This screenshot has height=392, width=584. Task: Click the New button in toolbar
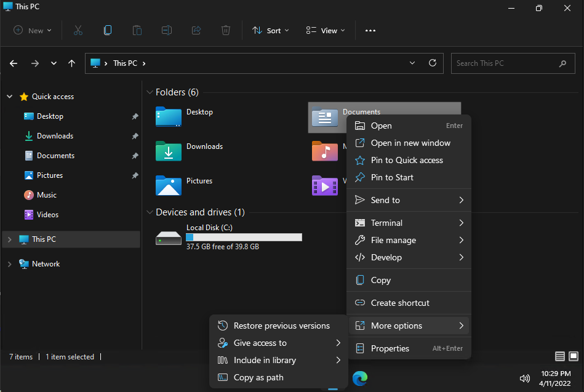33,30
